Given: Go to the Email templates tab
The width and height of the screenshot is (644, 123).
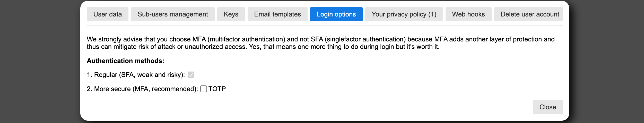Looking at the screenshot, I should [x=277, y=14].
